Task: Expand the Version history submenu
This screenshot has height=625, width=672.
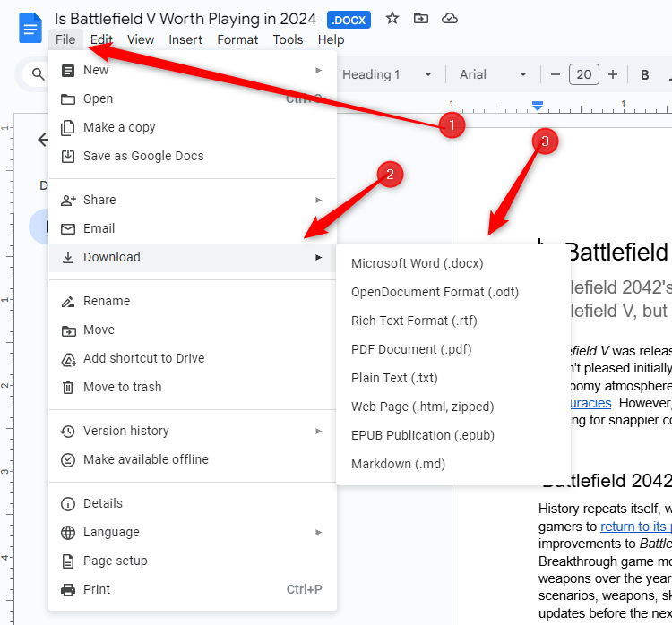Action: [193, 431]
